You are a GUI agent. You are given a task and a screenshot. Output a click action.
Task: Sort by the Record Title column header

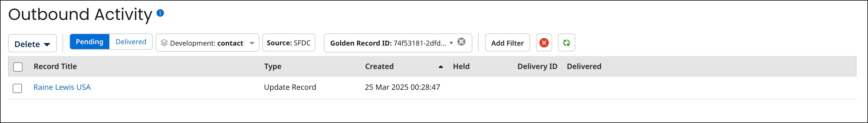[55, 67]
